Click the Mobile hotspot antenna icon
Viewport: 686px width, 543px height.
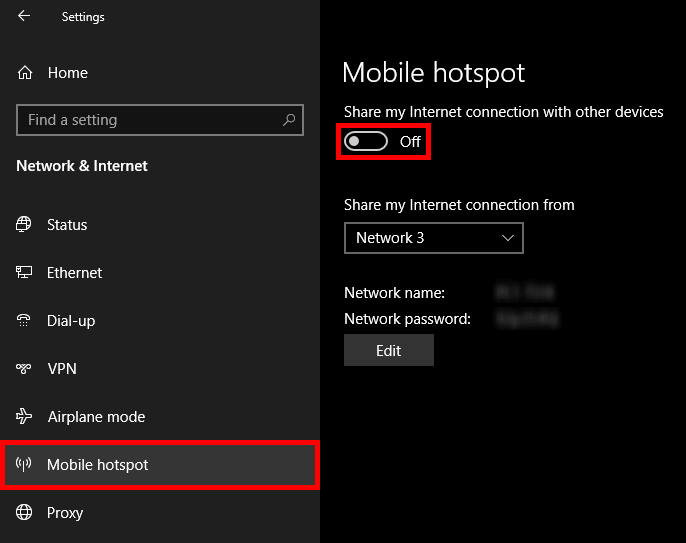(24, 464)
